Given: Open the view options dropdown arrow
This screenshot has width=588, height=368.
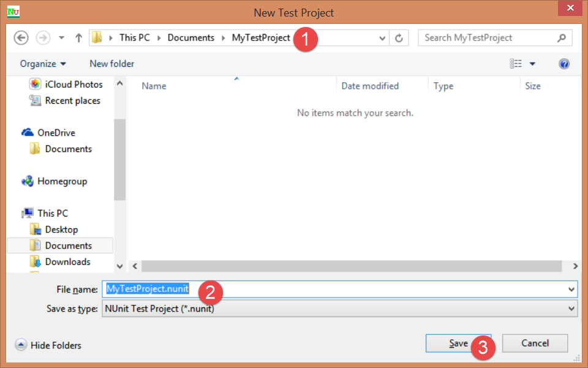Looking at the screenshot, I should [x=532, y=64].
